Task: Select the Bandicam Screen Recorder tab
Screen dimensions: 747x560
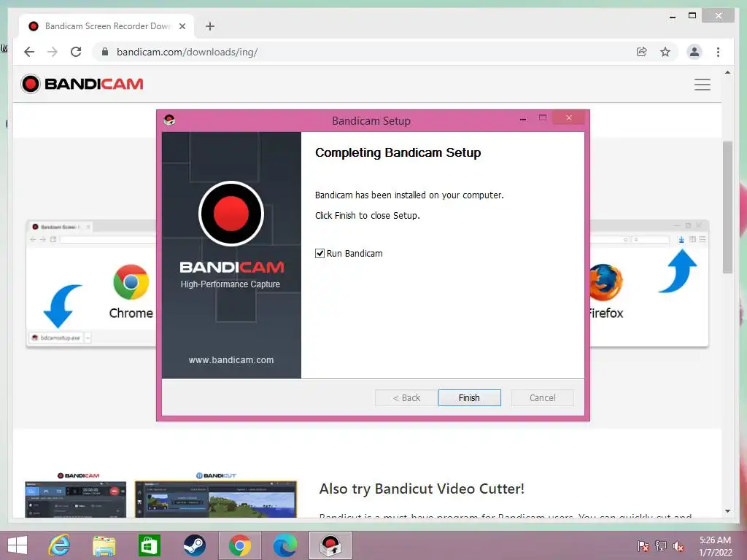Action: [x=107, y=26]
